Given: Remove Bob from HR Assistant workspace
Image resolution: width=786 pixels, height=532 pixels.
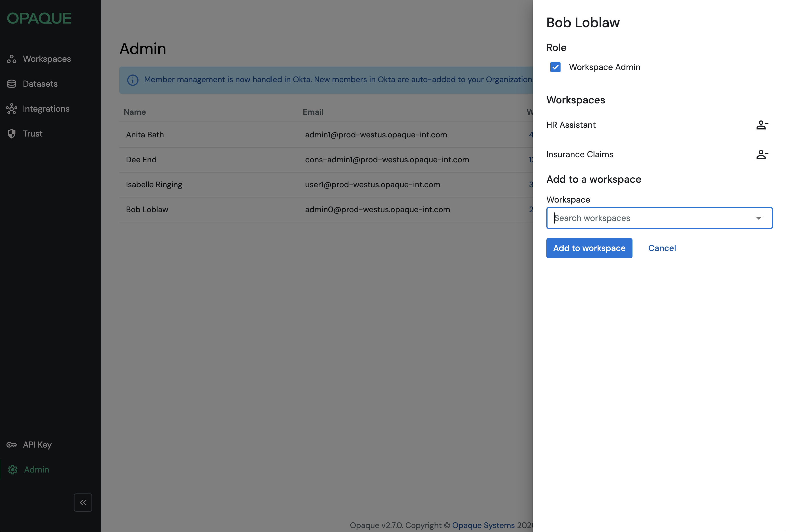Looking at the screenshot, I should (x=762, y=125).
